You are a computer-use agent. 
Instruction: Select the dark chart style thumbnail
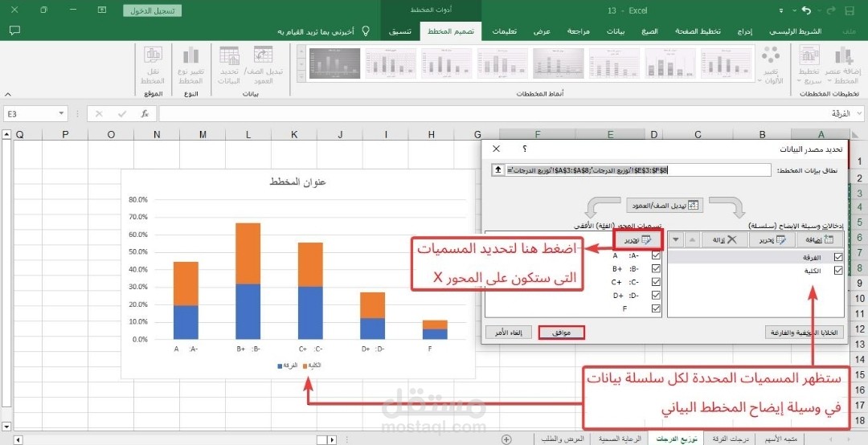(x=334, y=63)
